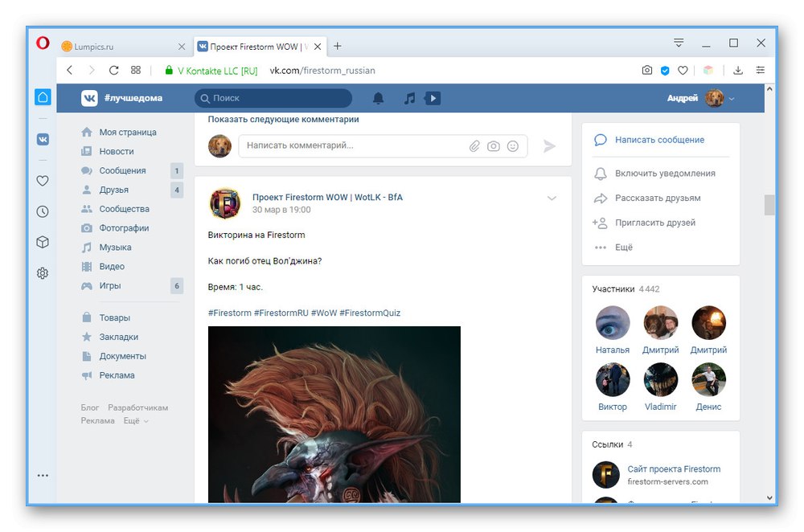Click Включить уведомления

665,174
